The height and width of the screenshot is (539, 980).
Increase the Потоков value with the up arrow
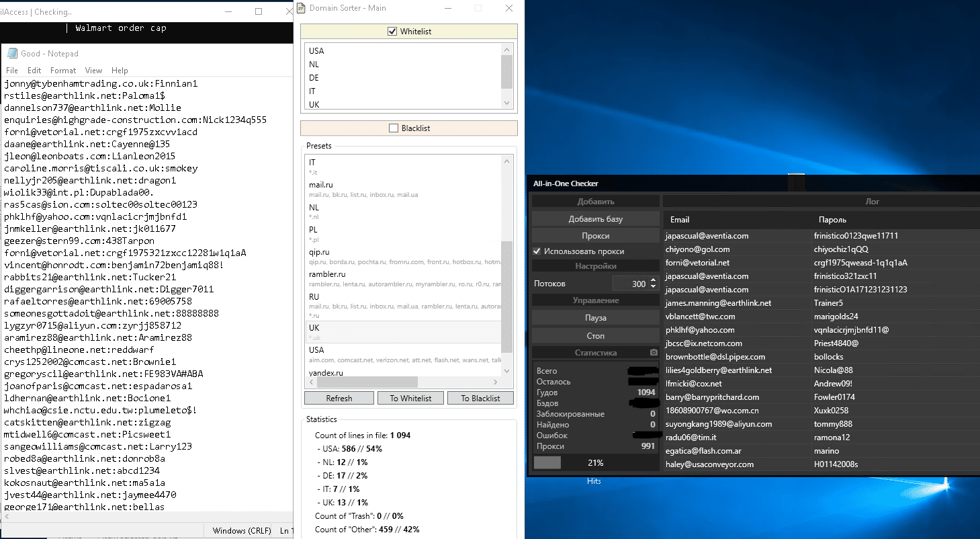(654, 280)
